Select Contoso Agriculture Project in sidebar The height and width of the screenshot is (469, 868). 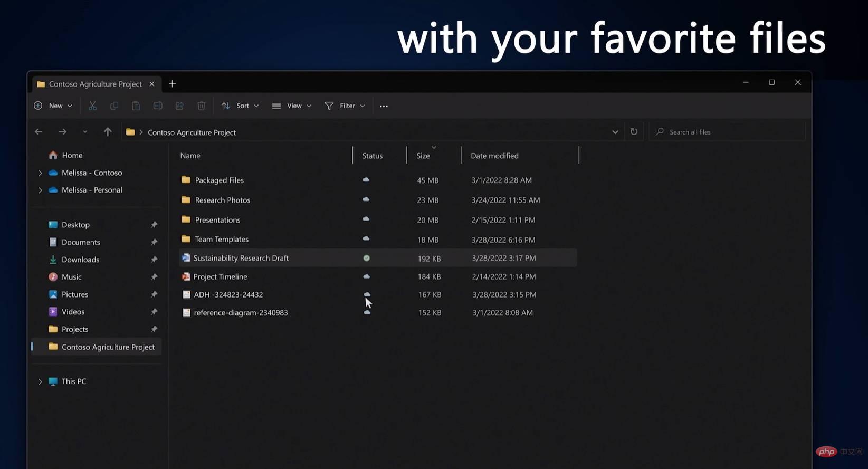click(97, 347)
